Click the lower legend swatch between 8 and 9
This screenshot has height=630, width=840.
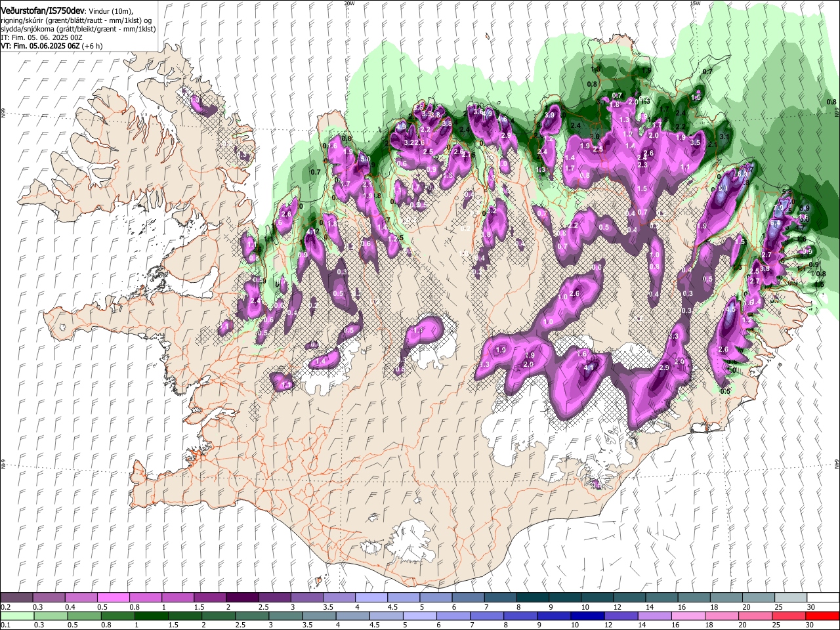click(x=520, y=616)
